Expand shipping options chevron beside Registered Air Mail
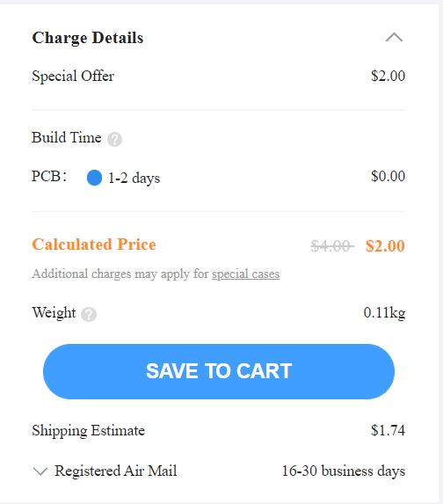Image resolution: width=443 pixels, height=504 pixels. [x=40, y=471]
